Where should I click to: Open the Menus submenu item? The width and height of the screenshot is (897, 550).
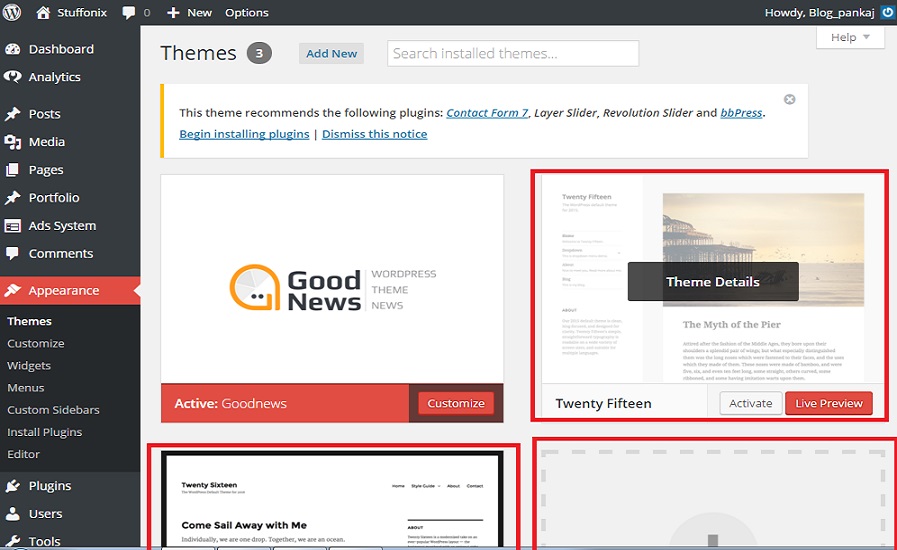[25, 387]
